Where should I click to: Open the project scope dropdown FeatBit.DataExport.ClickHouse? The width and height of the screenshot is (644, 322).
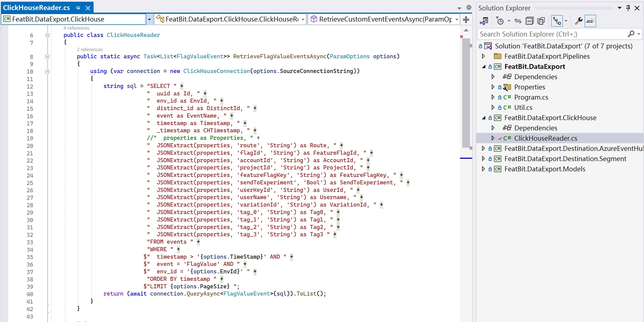click(149, 19)
